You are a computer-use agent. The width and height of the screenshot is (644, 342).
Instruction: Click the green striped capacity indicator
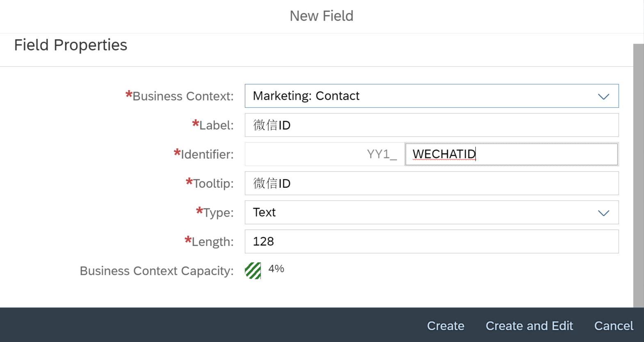253,271
